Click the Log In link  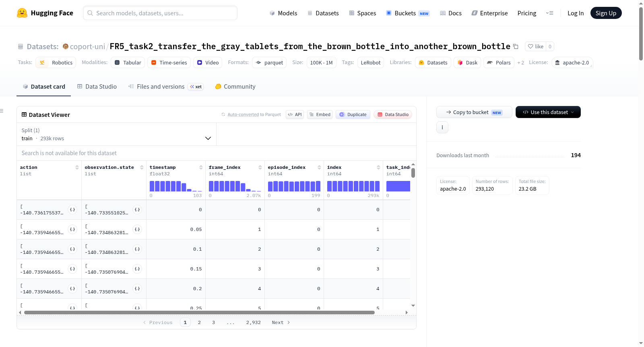pos(576,13)
